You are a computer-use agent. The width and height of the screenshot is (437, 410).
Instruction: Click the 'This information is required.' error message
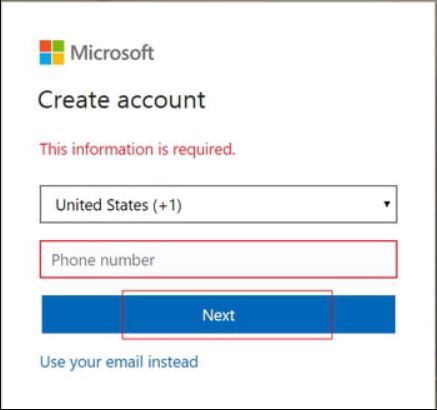[137, 149]
